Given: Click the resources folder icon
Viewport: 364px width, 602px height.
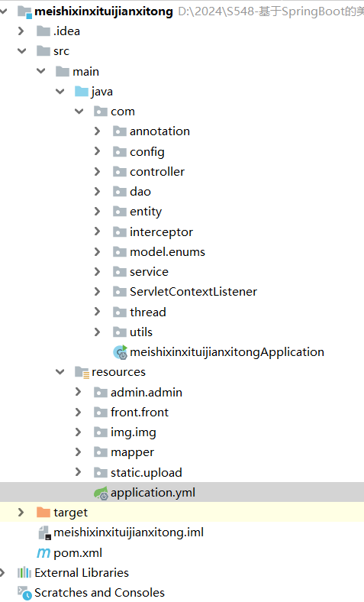Looking at the screenshot, I should 82,372.
